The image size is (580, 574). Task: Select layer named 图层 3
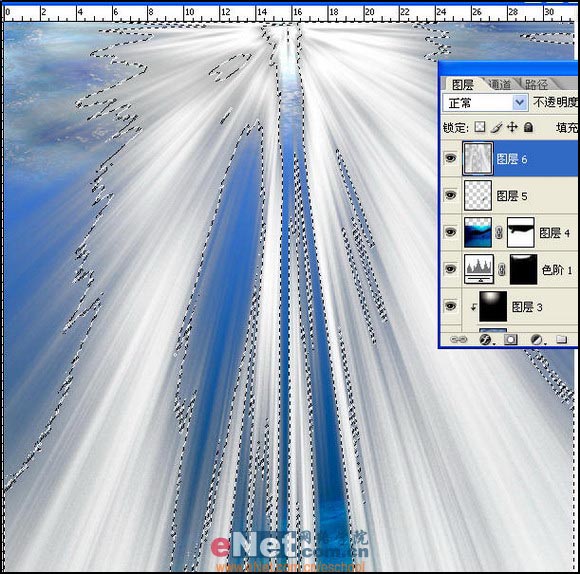pyautogui.click(x=527, y=307)
